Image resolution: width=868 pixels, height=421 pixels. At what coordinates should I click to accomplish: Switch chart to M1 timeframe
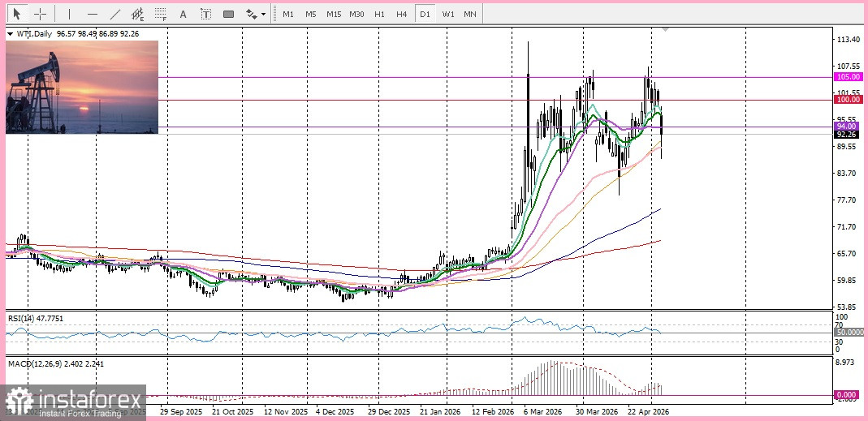[x=288, y=14]
